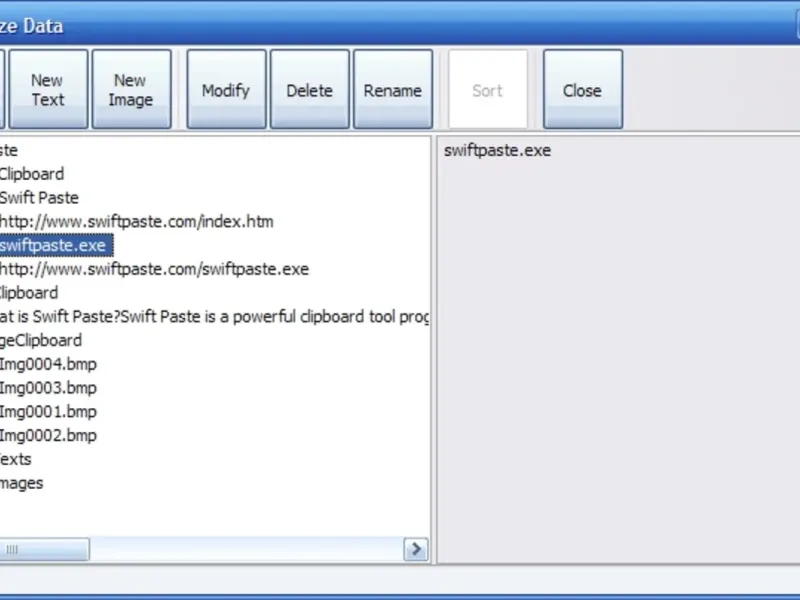The image size is (800, 600).
Task: Click the horizontal scrollbar thumb
Action: (x=44, y=549)
